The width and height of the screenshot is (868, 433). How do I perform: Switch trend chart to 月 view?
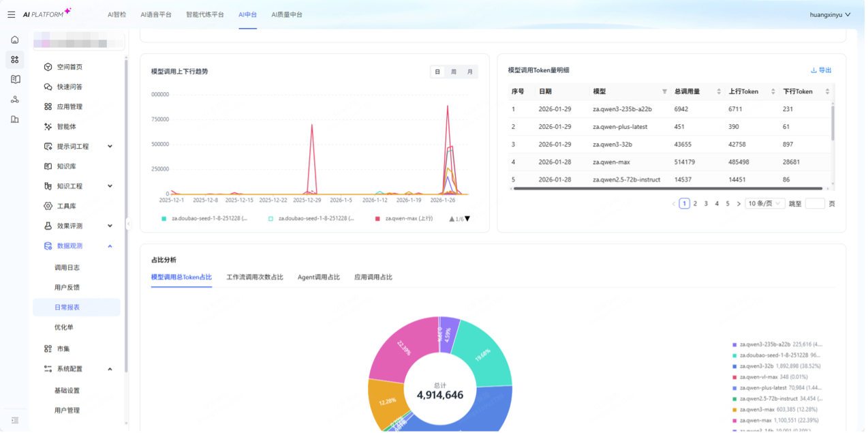(469, 72)
